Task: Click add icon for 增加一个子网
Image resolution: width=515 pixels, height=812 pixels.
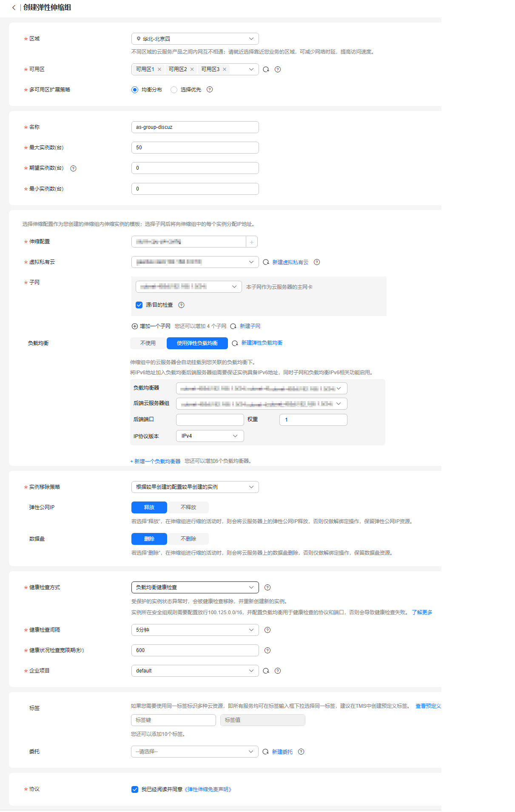Action: coord(135,326)
